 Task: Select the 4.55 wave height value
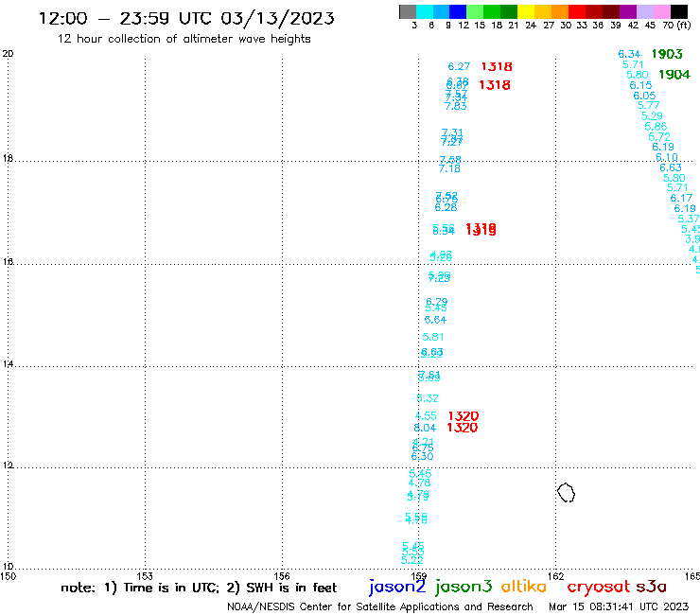tap(426, 415)
